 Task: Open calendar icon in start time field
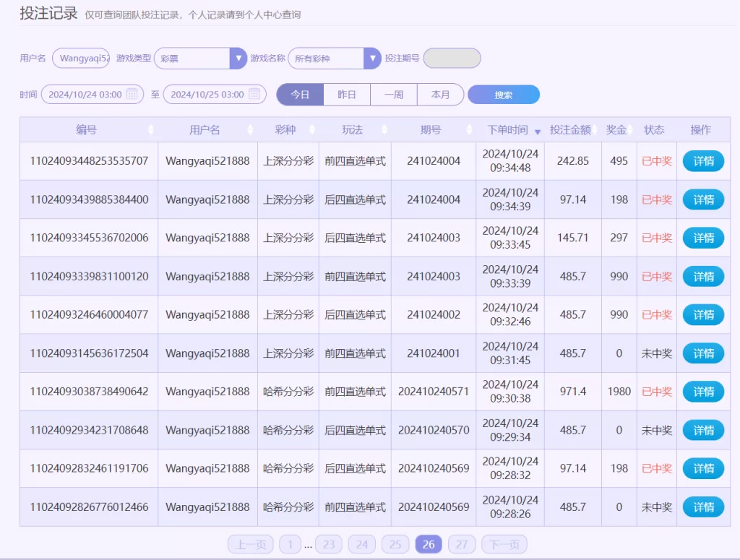132,94
